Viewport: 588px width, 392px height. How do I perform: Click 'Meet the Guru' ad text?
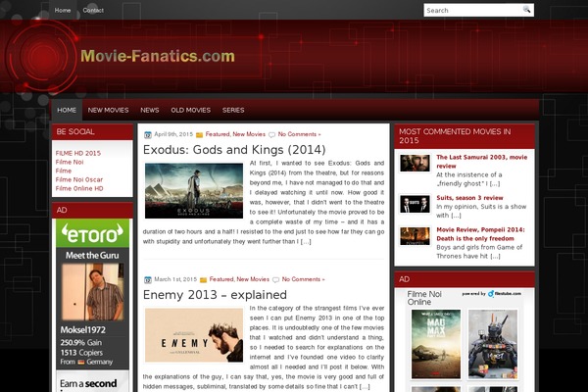92,256
